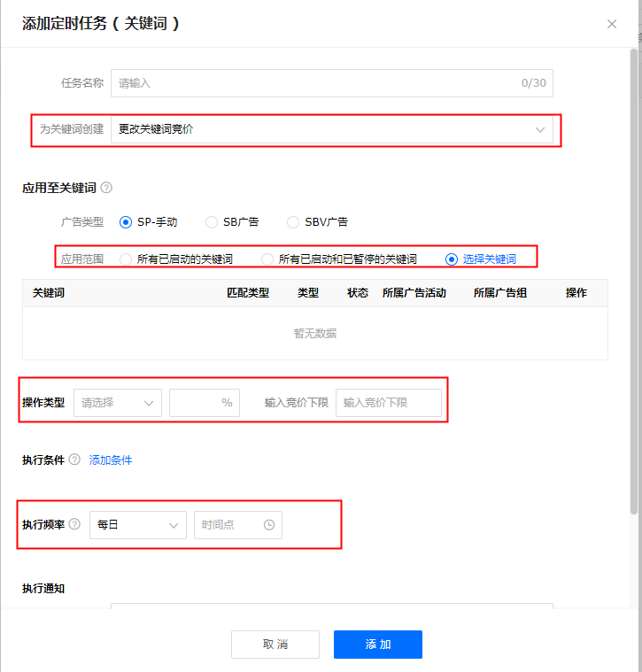Viewport: 642px width, 672px height.
Task: Choose the 选择关键词 radio option
Action: [452, 259]
